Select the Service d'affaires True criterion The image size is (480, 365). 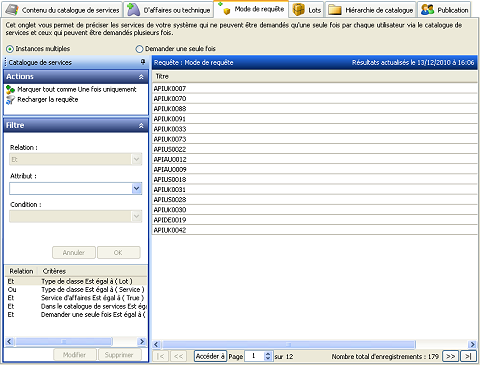click(76, 298)
